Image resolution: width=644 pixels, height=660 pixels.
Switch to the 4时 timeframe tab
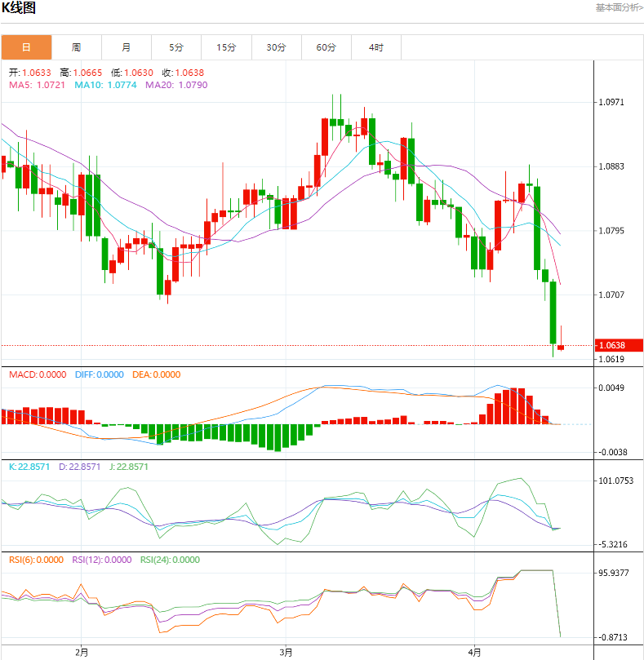(x=376, y=47)
